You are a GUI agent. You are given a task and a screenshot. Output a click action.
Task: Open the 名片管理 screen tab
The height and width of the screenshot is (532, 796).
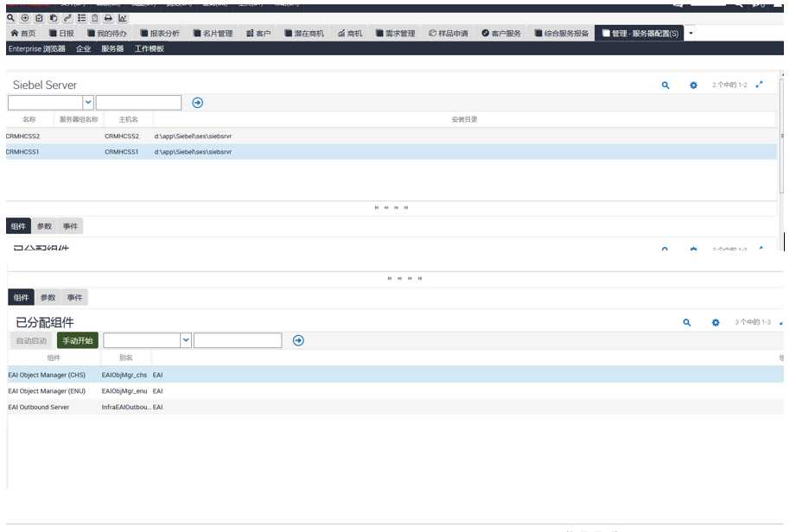(213, 33)
